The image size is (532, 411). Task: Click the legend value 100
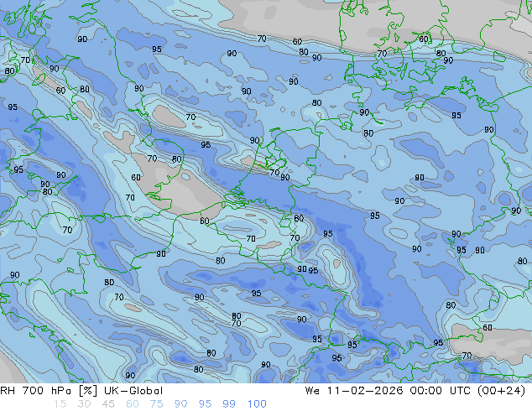click(x=257, y=404)
